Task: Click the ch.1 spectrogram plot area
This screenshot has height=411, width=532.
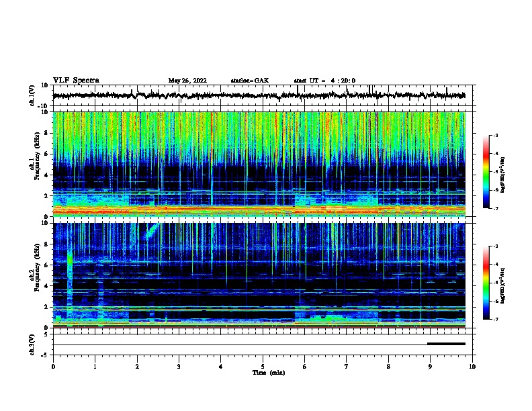Action: coord(259,164)
